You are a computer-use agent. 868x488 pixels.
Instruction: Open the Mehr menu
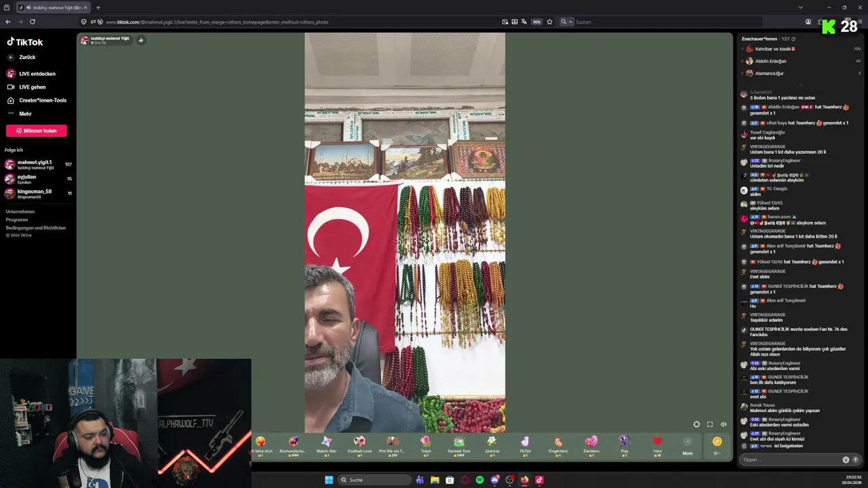click(x=20, y=114)
